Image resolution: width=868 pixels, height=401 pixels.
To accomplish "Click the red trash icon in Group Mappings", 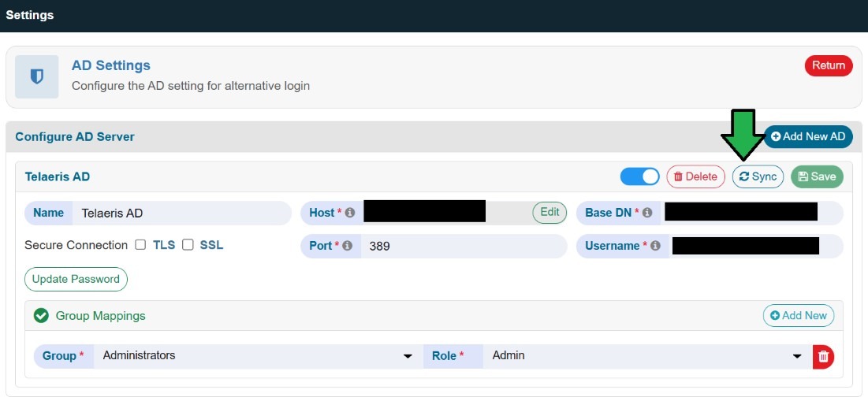I will 823,356.
